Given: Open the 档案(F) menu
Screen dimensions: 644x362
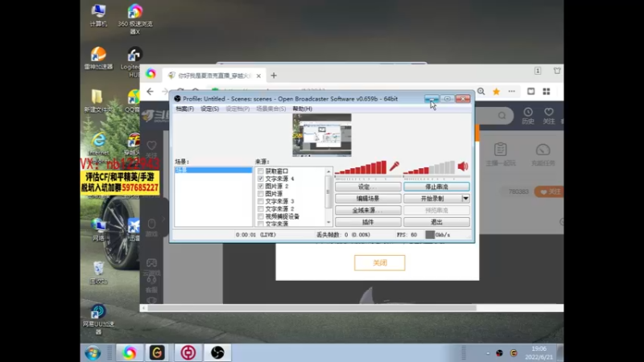Looking at the screenshot, I should [x=184, y=109].
